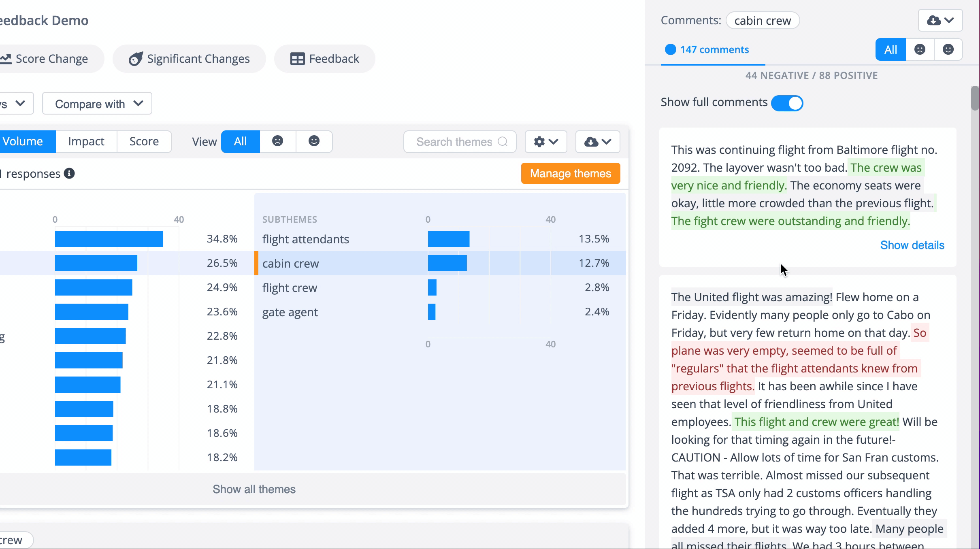
Task: Click Show details link on first comment
Action: (x=912, y=245)
